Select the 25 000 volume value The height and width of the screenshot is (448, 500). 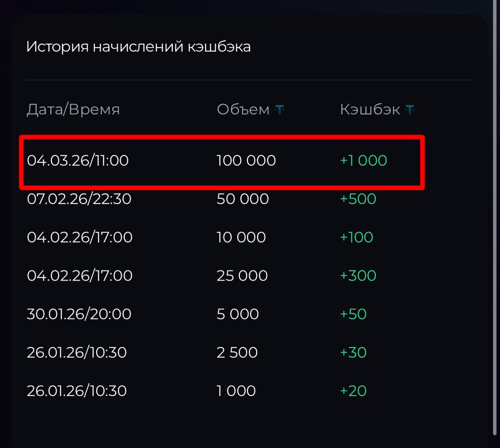click(x=242, y=276)
